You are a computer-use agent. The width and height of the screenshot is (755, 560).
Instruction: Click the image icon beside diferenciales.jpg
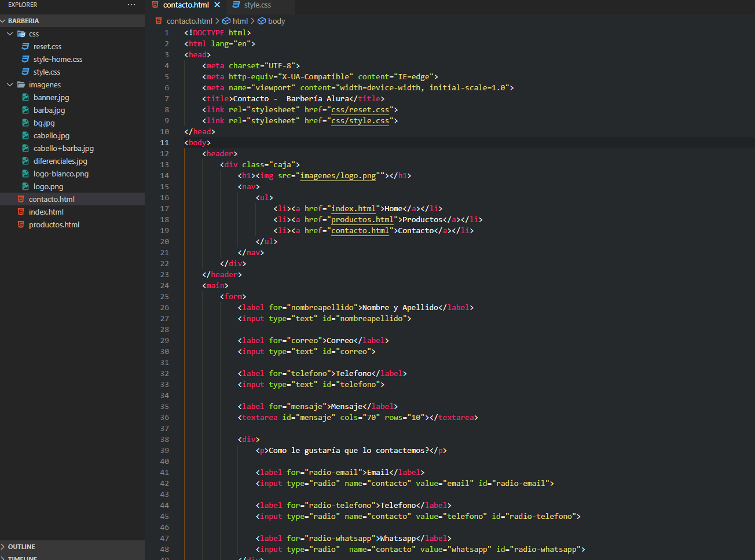pos(25,161)
